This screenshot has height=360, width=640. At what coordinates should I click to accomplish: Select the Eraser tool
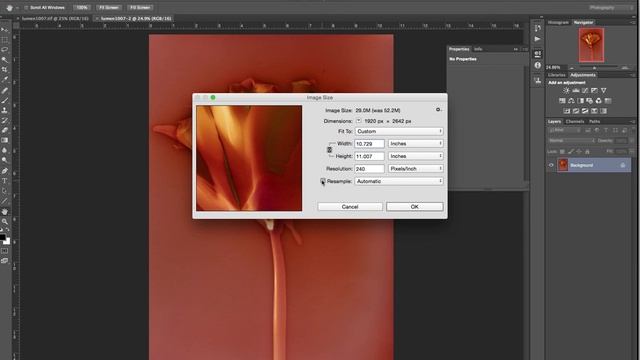(x=4, y=130)
